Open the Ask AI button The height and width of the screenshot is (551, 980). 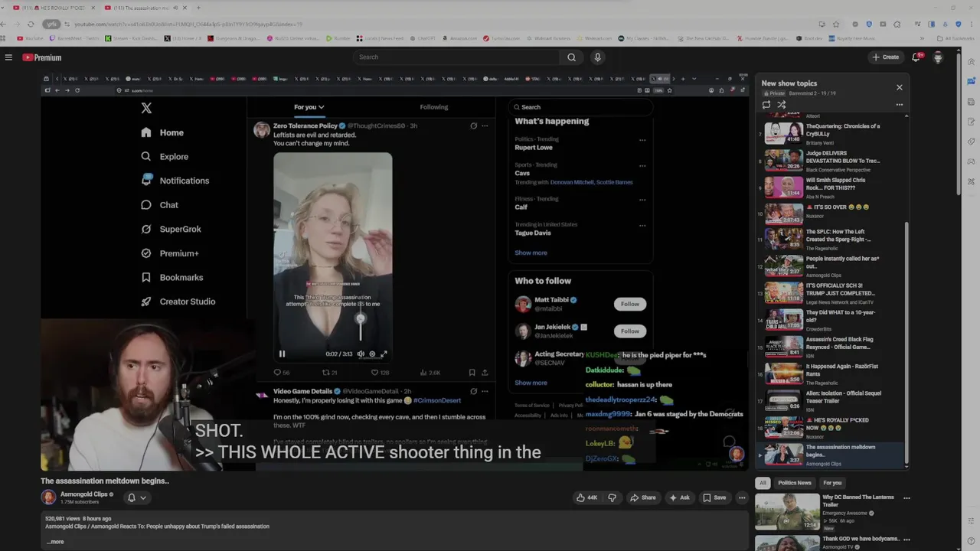(x=679, y=497)
